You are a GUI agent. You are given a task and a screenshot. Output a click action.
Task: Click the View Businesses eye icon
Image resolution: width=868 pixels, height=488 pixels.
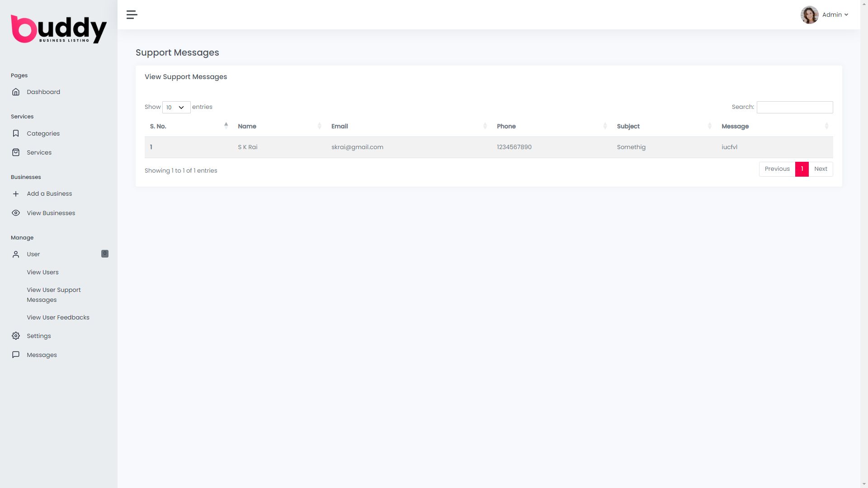[16, 213]
